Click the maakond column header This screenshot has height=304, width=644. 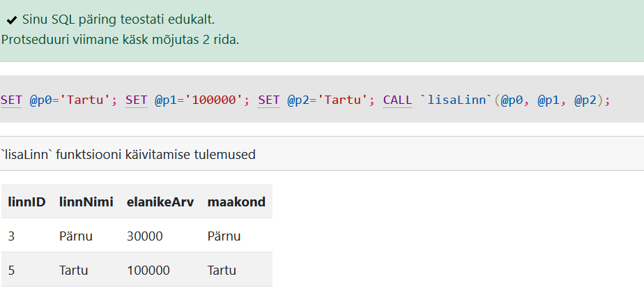point(236,202)
